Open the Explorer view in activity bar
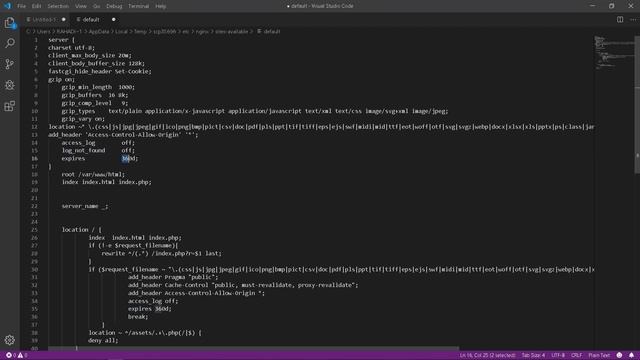The width and height of the screenshot is (640, 360). click(x=10, y=22)
